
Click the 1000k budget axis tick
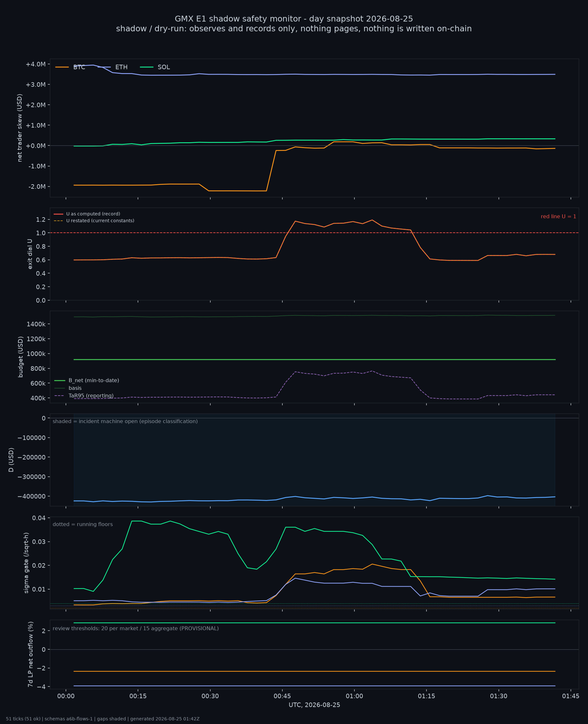click(x=36, y=354)
